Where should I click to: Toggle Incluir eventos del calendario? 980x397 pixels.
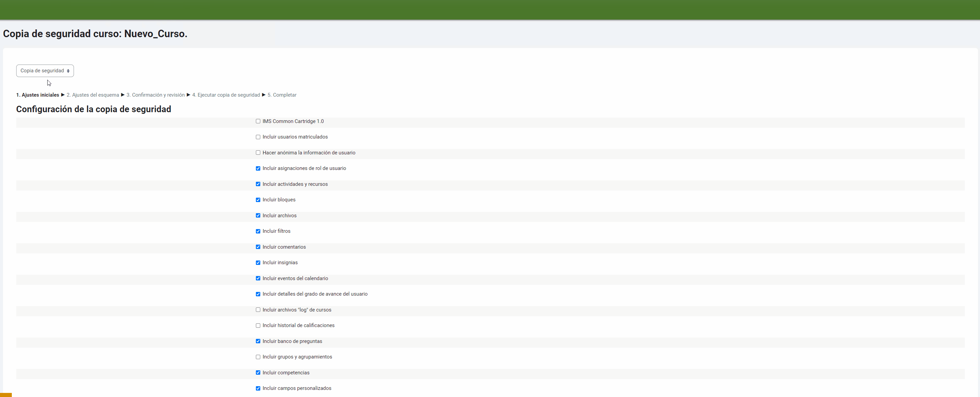pos(258,278)
